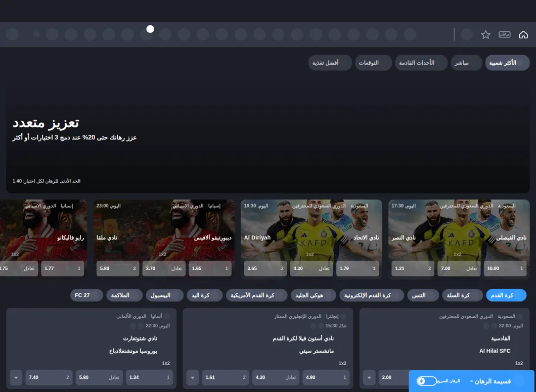Image resolution: width=536 pixels, height=392 pixels.
Task: Pick odds 7.40 for Borussia Mönchengladbach win
Action: click(49, 378)
